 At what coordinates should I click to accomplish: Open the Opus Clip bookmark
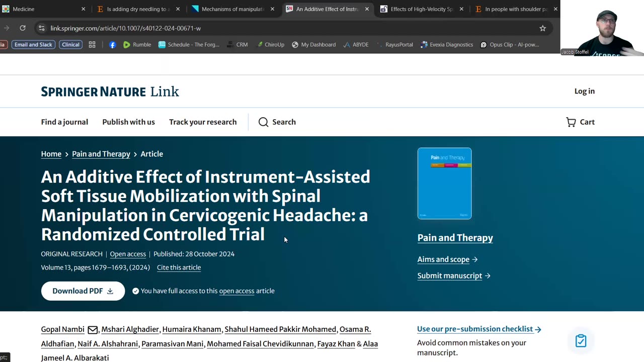tap(509, 45)
